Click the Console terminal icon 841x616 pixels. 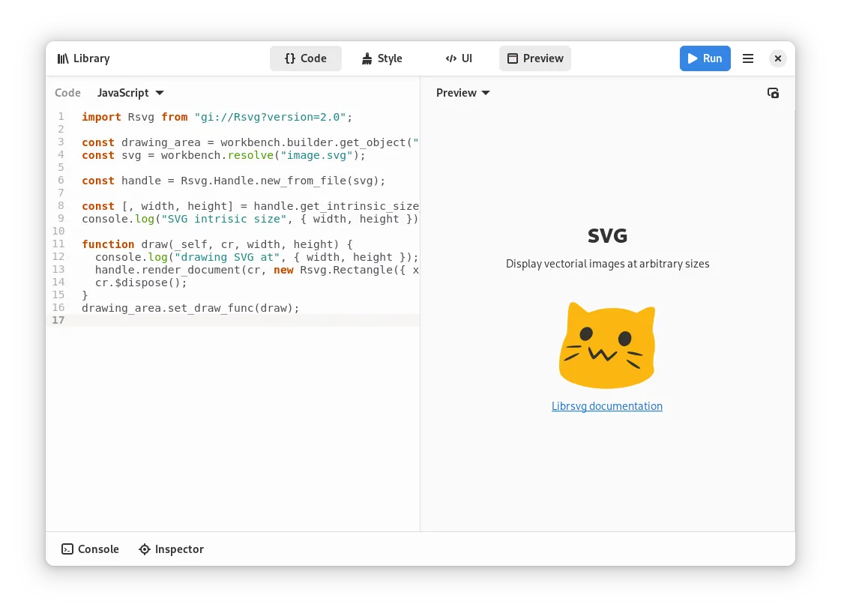pos(67,549)
